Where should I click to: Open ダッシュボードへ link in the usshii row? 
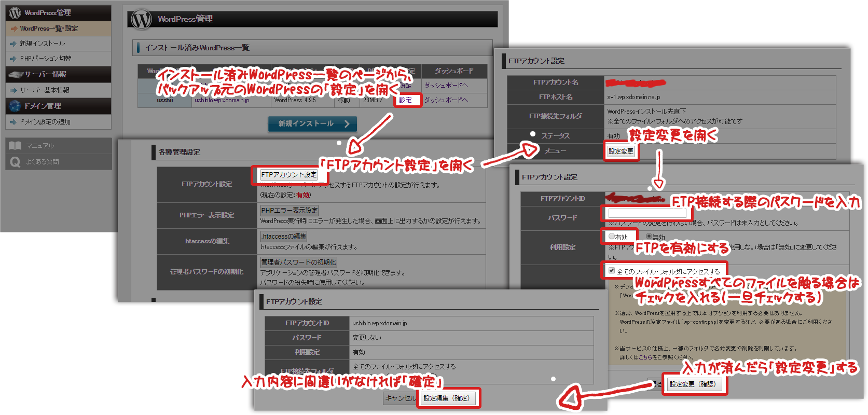pyautogui.click(x=446, y=100)
